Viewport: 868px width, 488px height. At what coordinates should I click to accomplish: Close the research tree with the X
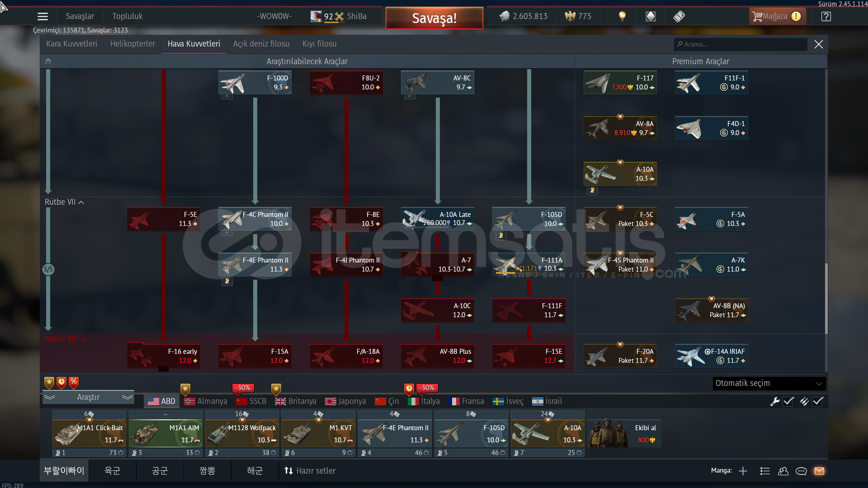pos(819,44)
